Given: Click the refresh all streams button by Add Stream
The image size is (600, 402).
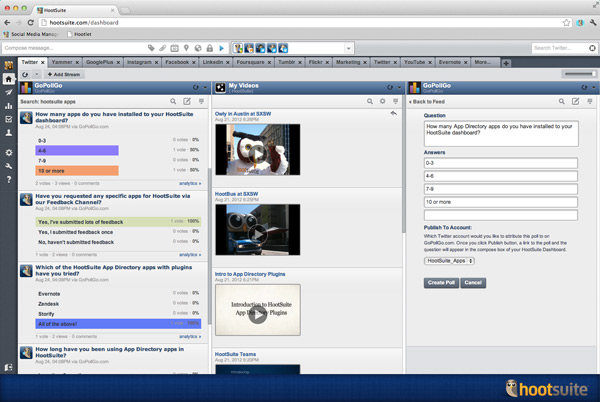Looking at the screenshot, I should point(25,74).
